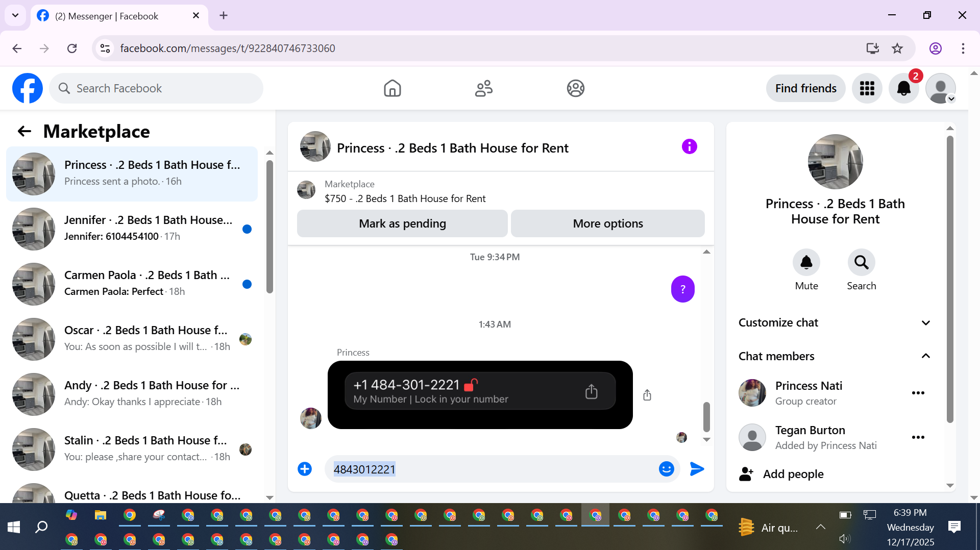This screenshot has width=980, height=550.
Task: Open the account profile avatar menu
Action: pos(940,88)
